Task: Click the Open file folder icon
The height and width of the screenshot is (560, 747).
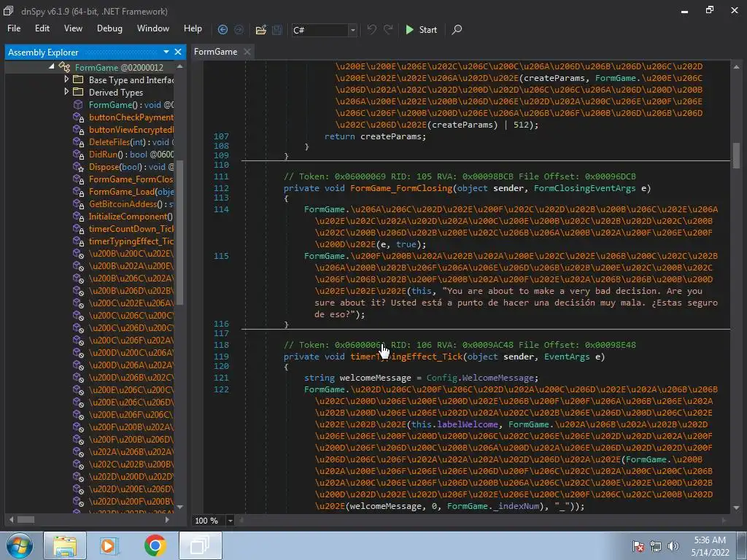Action: [260, 30]
